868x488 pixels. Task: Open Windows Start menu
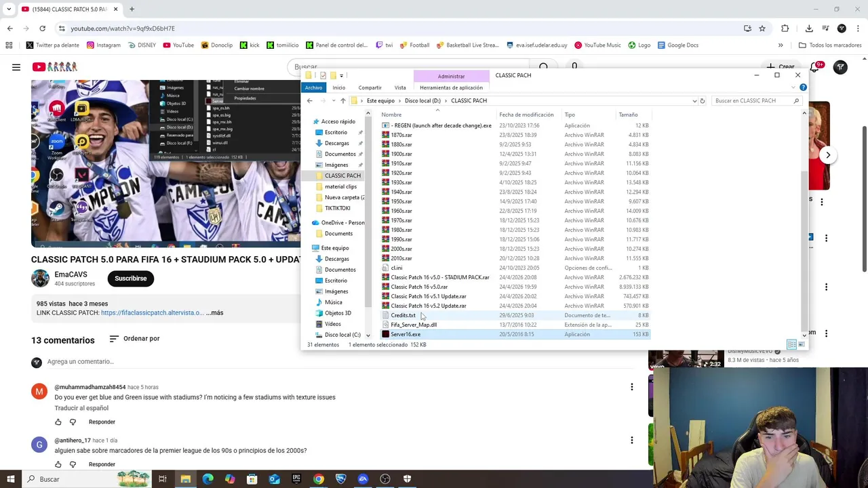[x=10, y=479]
